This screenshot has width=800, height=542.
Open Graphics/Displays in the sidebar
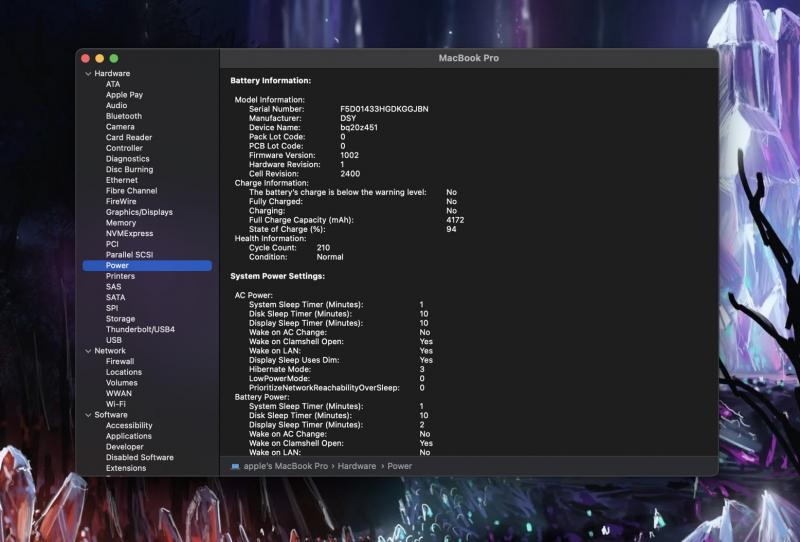(x=139, y=212)
